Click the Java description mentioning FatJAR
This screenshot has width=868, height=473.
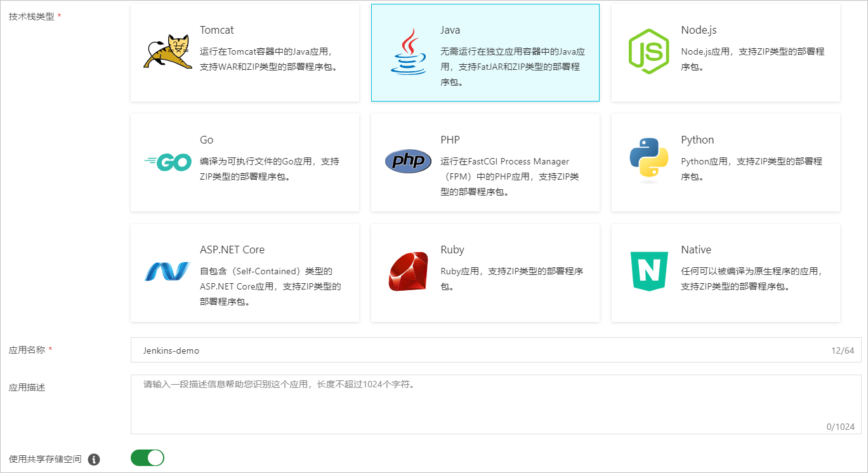click(x=513, y=67)
